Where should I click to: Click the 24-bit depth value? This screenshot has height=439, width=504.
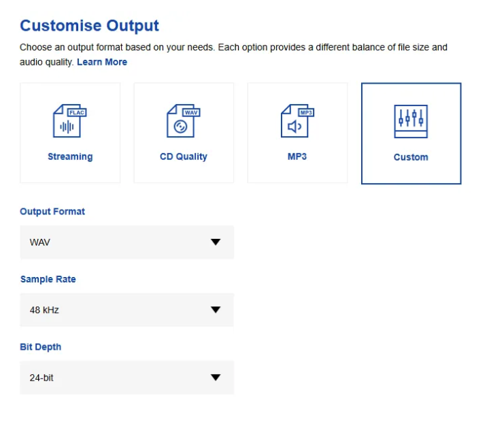(x=41, y=377)
